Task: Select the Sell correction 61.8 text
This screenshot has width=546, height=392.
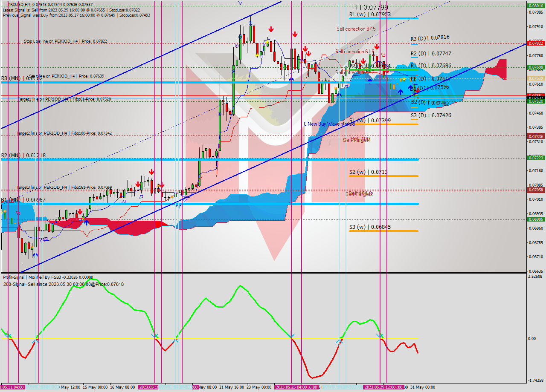Action: [x=355, y=51]
